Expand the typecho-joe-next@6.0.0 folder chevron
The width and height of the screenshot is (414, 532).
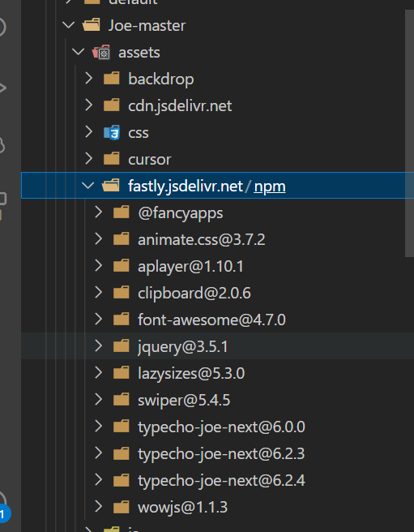[99, 426]
